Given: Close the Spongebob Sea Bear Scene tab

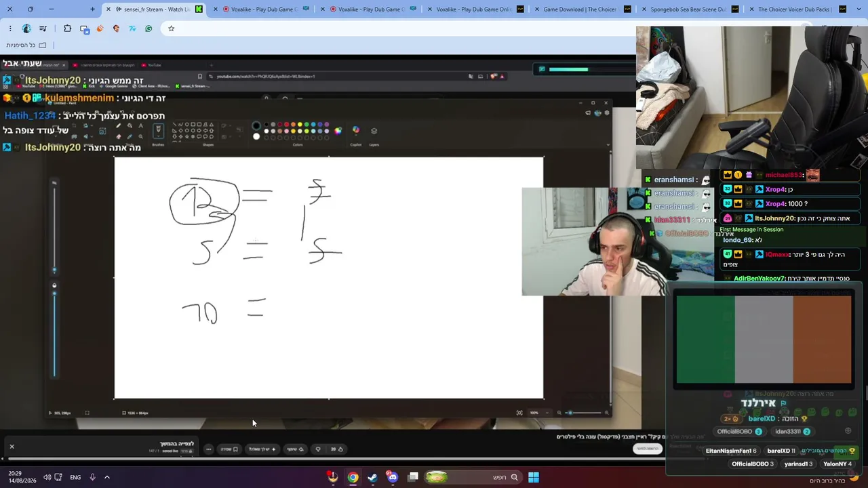Looking at the screenshot, I should (644, 9).
